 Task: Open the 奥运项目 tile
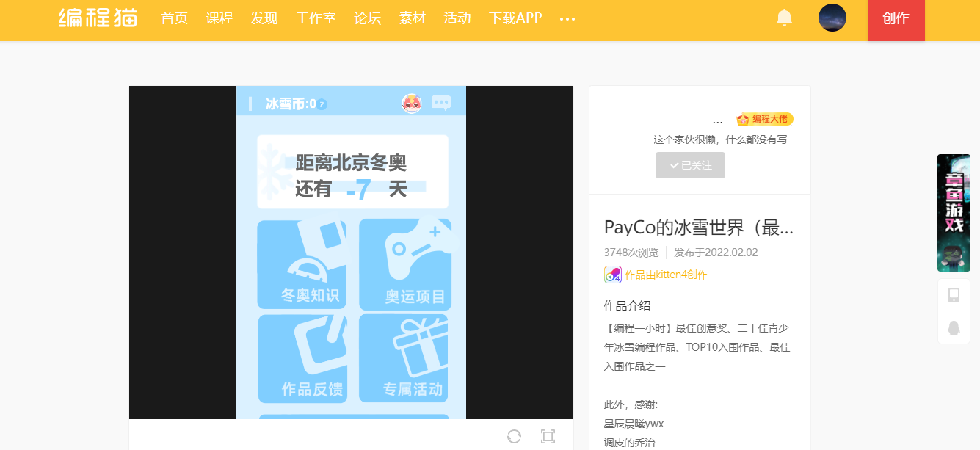pos(404,264)
